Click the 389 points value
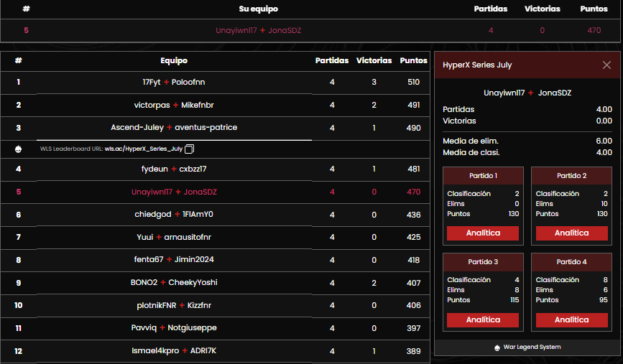The image size is (623, 364). [413, 351]
